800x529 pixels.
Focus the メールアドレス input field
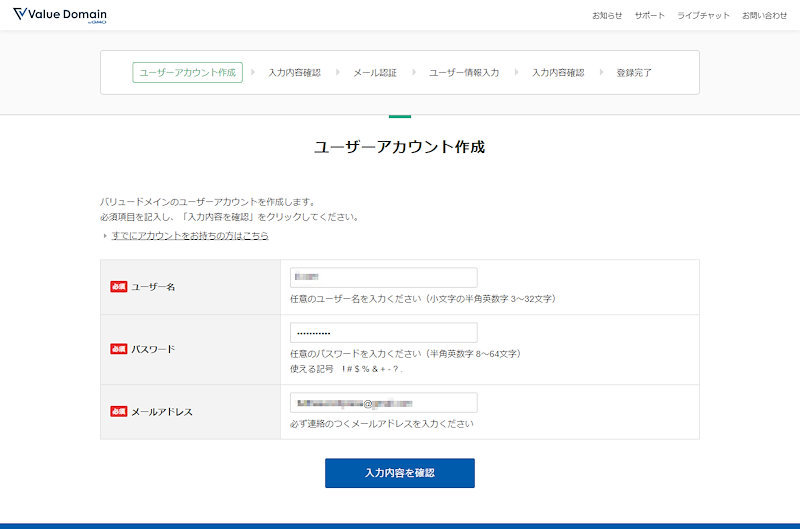coord(383,403)
